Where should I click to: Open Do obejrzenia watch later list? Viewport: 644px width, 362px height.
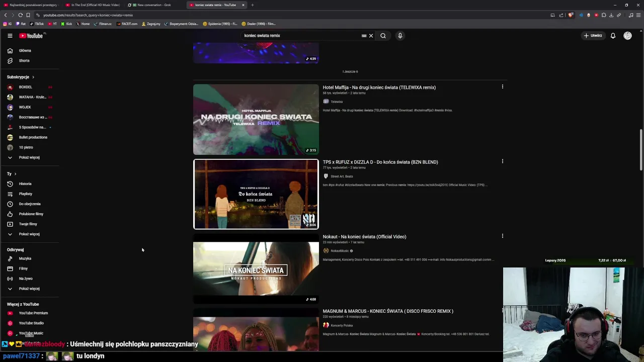pyautogui.click(x=29, y=204)
